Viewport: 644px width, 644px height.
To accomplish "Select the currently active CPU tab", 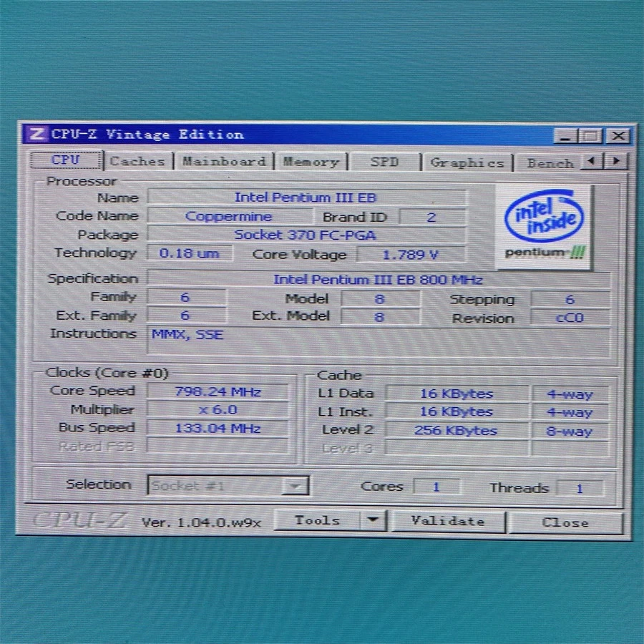I will [x=67, y=160].
